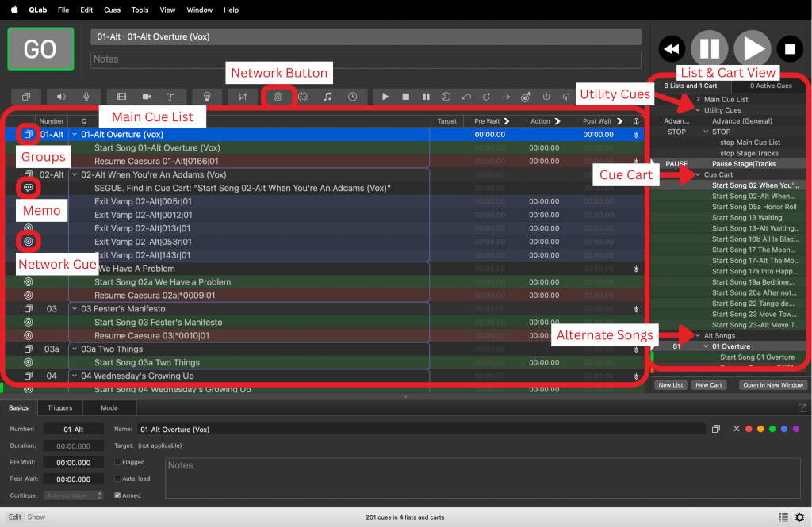812x527 pixels.
Task: Set the cue color to red
Action: 749,429
